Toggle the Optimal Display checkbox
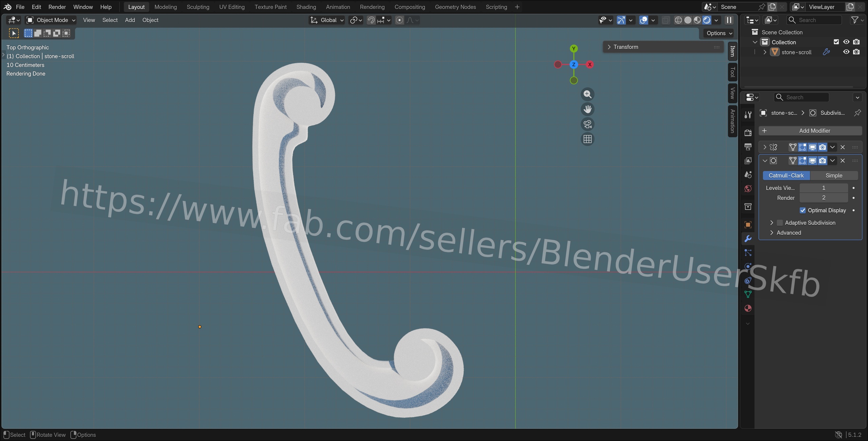This screenshot has height=441, width=868. 803,210
